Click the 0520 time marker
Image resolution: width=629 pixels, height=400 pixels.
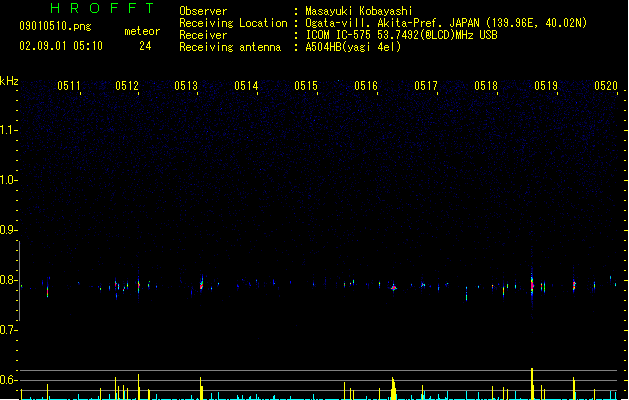coord(606,86)
